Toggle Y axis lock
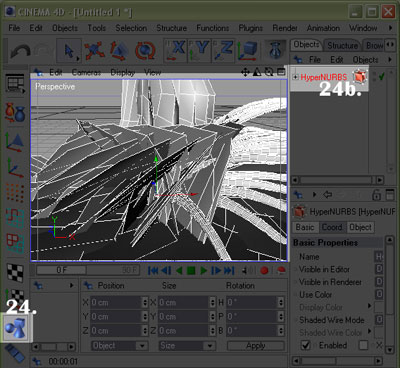The image size is (400, 368). coord(199,50)
